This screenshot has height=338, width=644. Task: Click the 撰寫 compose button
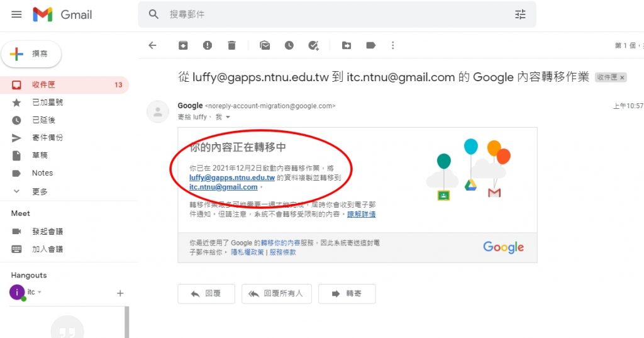coord(31,54)
